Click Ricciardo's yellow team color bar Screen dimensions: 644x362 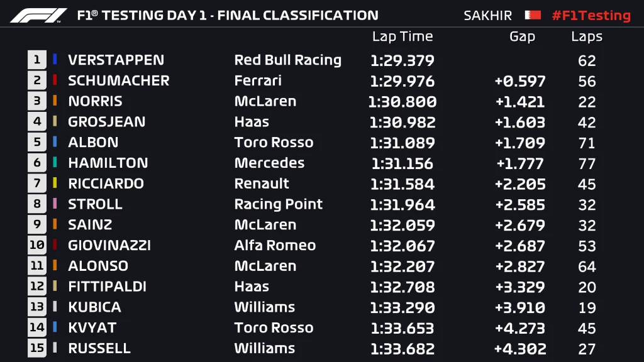click(55, 184)
